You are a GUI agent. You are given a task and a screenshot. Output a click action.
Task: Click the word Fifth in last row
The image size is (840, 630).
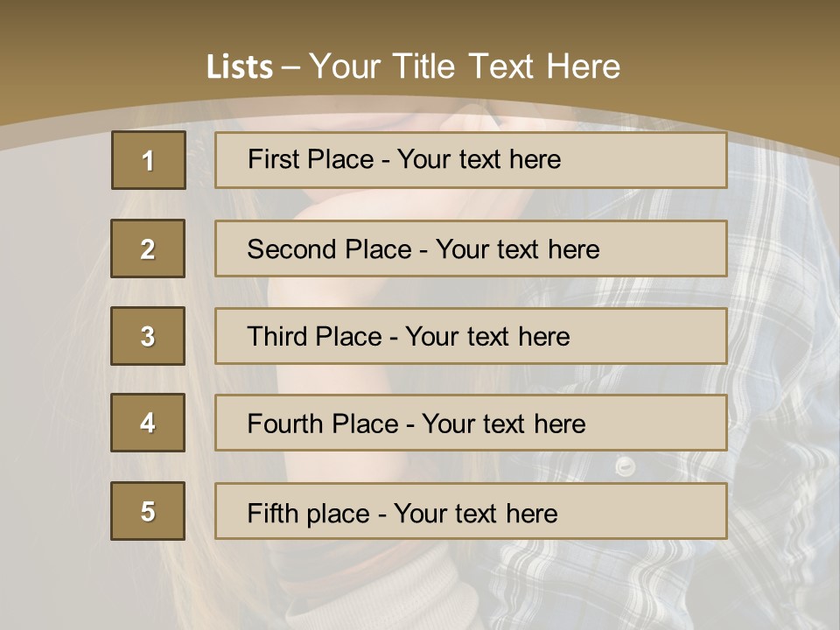(x=273, y=513)
